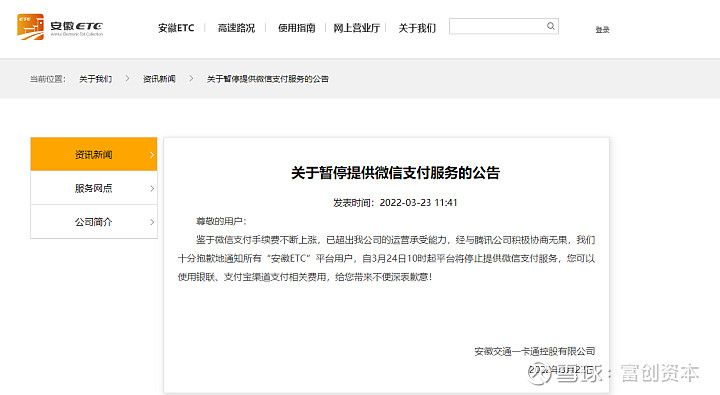Image resolution: width=720 pixels, height=395 pixels.
Task: Go to 关于我们 in the breadcrumb
Action: coord(96,79)
